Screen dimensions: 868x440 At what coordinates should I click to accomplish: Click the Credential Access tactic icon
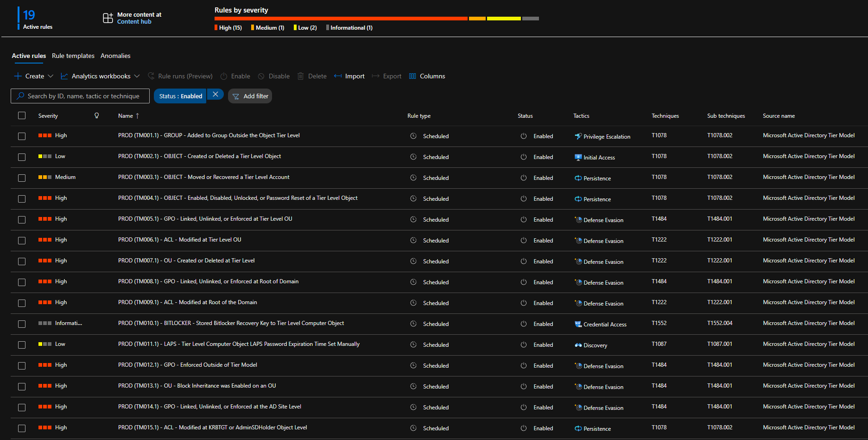pyautogui.click(x=578, y=324)
